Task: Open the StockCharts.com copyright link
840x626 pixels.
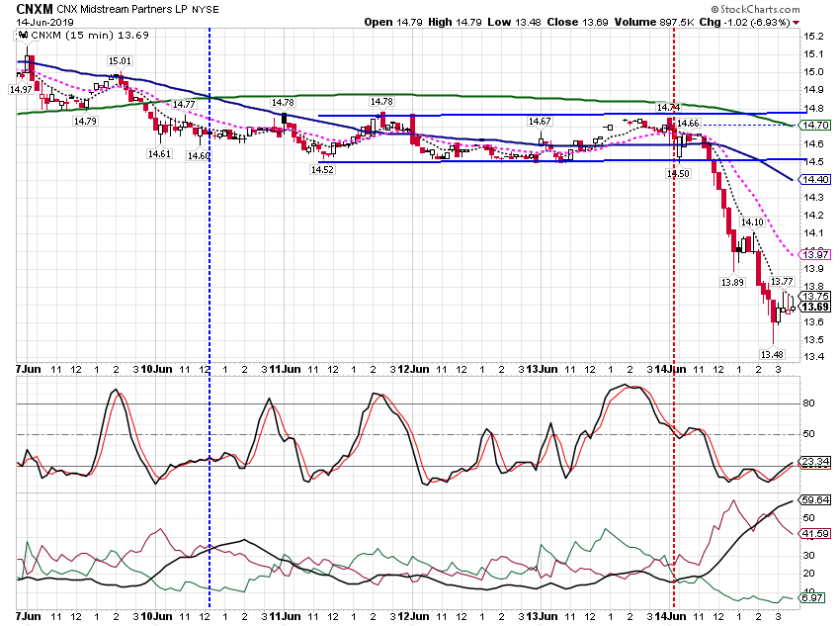Action: coord(755,9)
